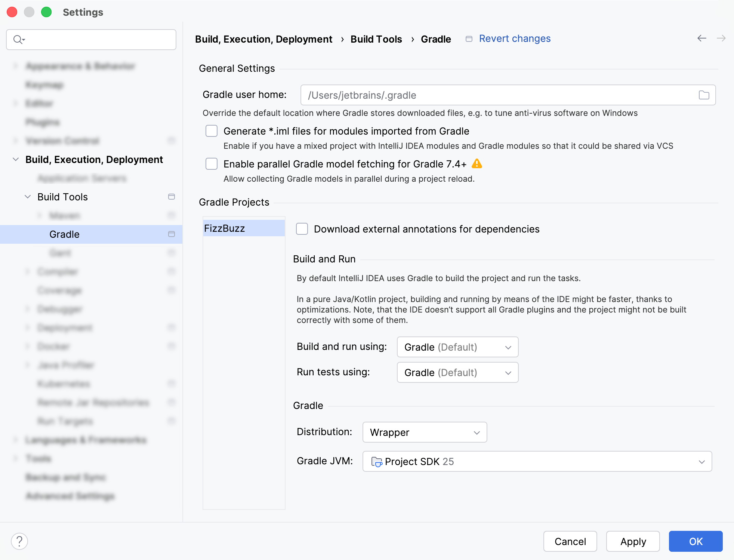Click the green zoom window button
734x560 pixels.
[46, 12]
